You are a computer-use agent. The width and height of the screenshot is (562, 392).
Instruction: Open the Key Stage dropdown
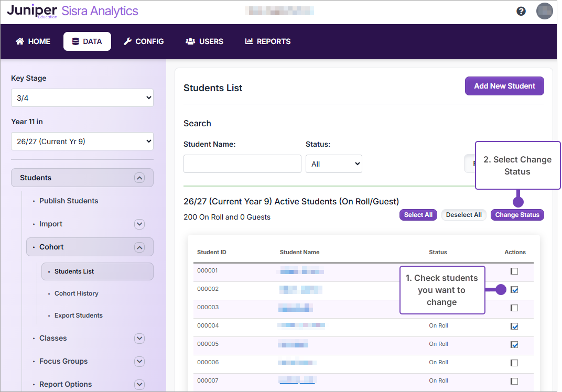pyautogui.click(x=82, y=97)
